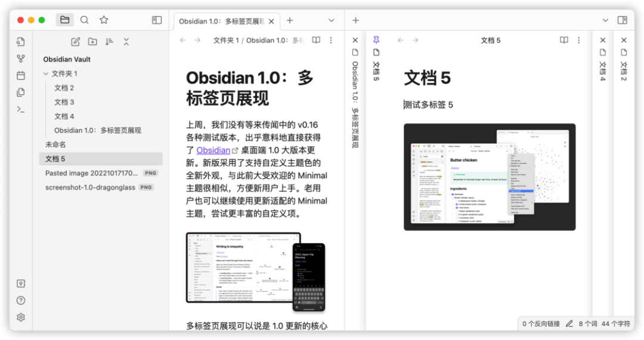Open Pasted image 20221017170 PNG file
This screenshot has width=644, height=340.
point(101,173)
